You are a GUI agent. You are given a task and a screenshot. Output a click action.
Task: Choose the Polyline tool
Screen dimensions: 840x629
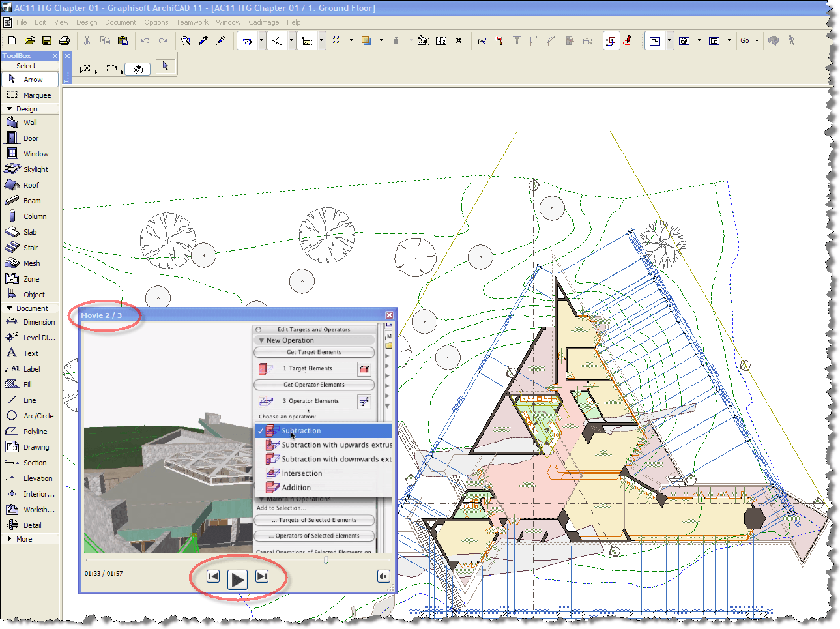click(x=30, y=432)
